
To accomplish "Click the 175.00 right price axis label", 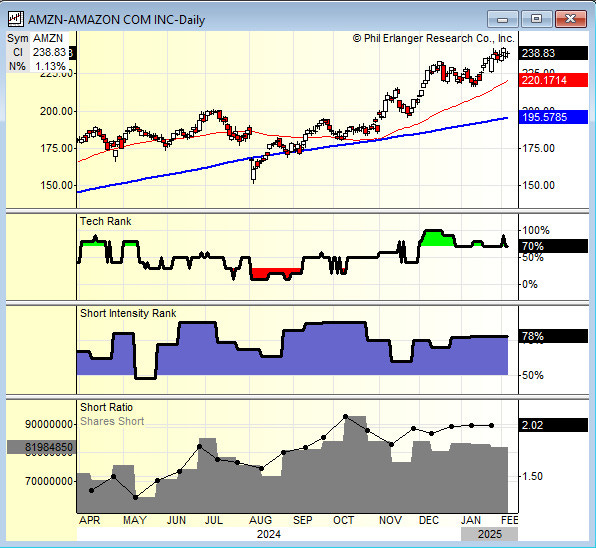I will pos(538,148).
